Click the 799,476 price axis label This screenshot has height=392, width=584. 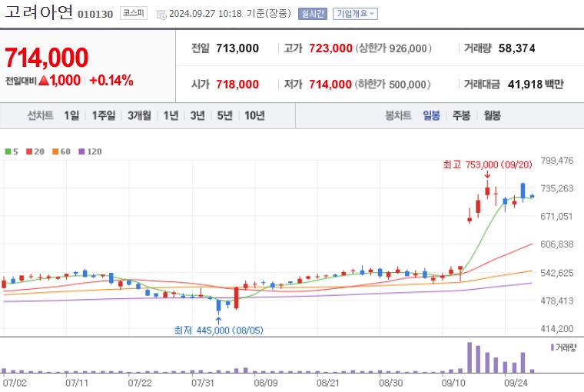[557, 161]
